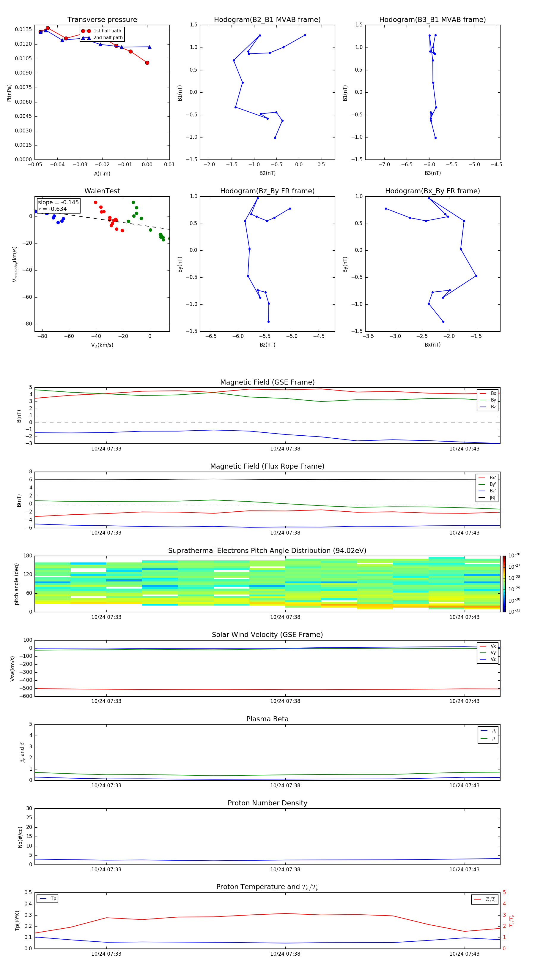Click the Te/Tp legend box in temperature plot
The width and height of the screenshot is (535, 980).
[x=485, y=900]
